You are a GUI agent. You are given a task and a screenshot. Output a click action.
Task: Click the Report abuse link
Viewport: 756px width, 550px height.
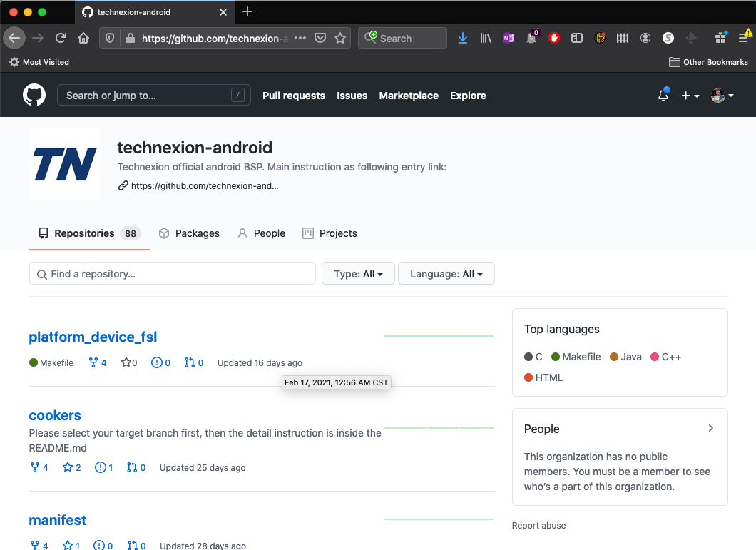click(x=538, y=526)
